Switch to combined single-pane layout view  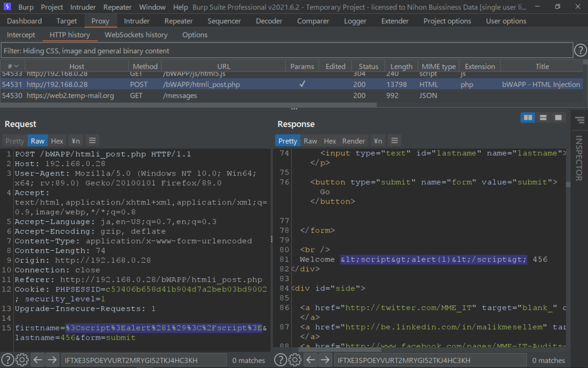click(558, 118)
